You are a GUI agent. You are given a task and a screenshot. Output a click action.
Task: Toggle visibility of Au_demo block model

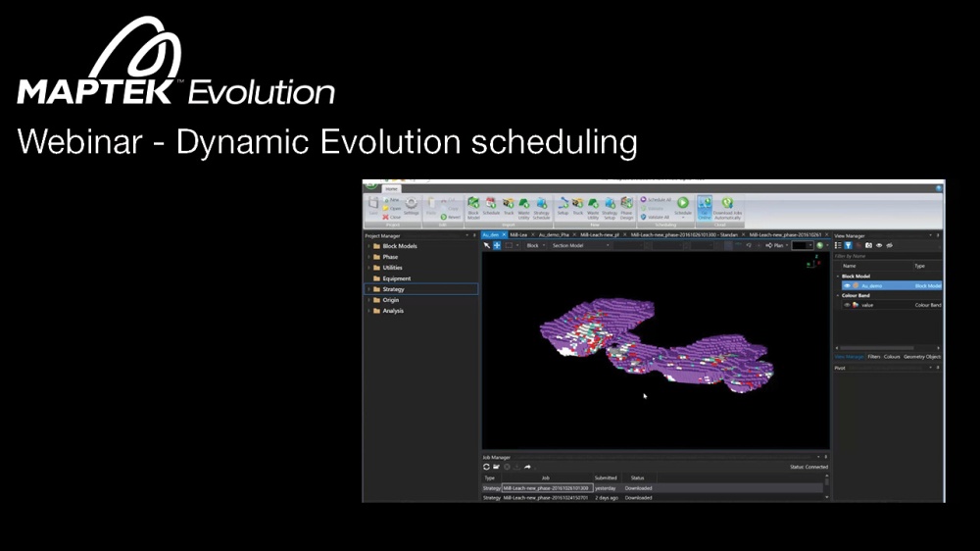pos(848,286)
